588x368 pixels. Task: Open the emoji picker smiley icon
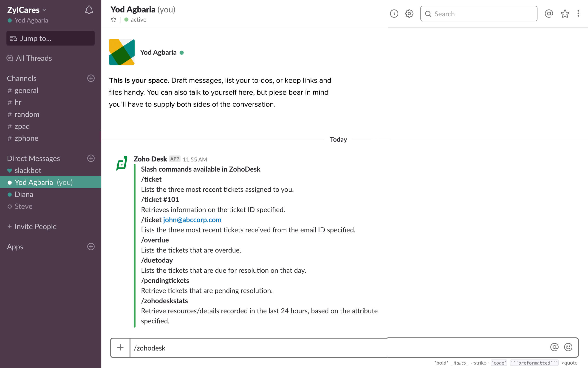click(x=568, y=347)
